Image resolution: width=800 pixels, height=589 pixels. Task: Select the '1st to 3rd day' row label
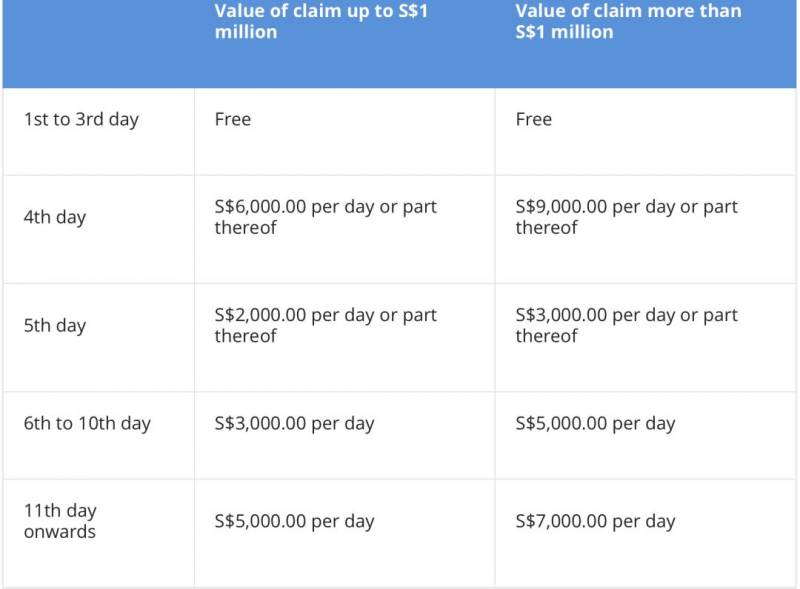click(81, 120)
